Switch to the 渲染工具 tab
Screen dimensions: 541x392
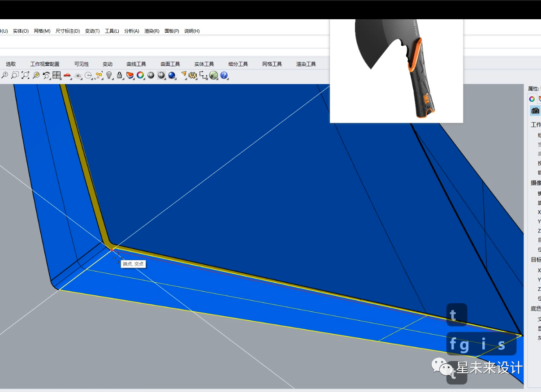[306, 64]
